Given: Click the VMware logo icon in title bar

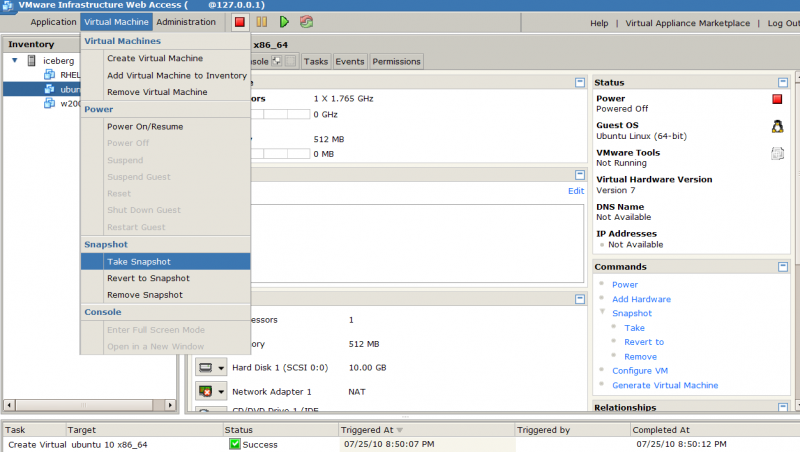Looking at the screenshot, I should click(7, 6).
